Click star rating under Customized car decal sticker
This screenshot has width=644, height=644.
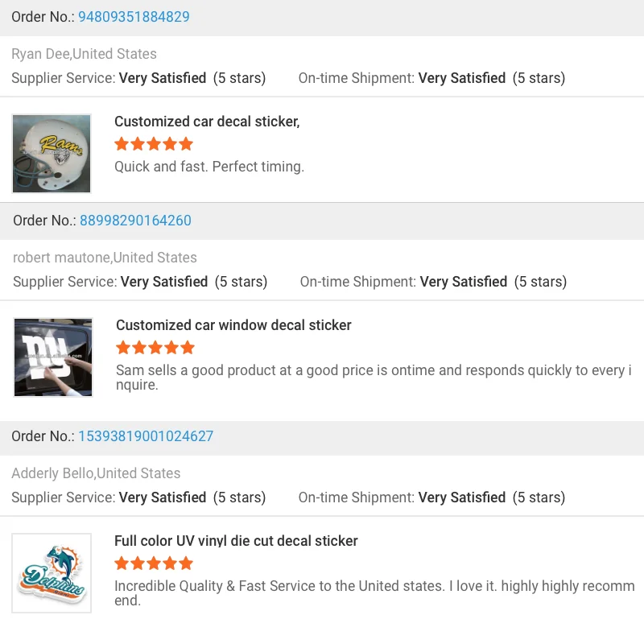154,144
